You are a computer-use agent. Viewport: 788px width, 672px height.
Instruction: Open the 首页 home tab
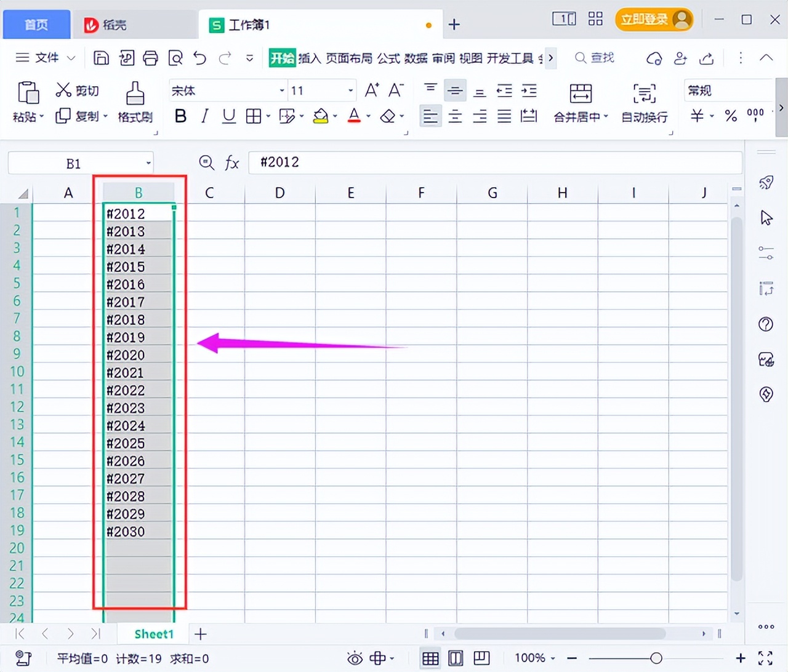[36, 25]
